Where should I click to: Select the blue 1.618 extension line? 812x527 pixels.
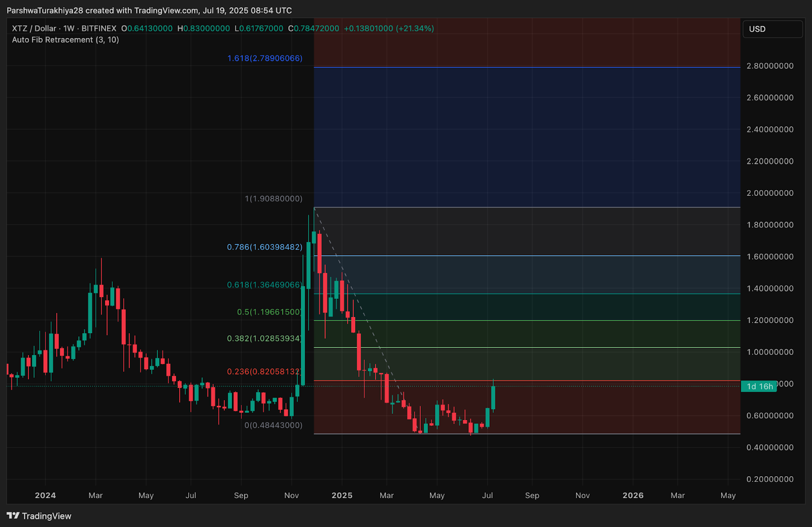click(527, 67)
